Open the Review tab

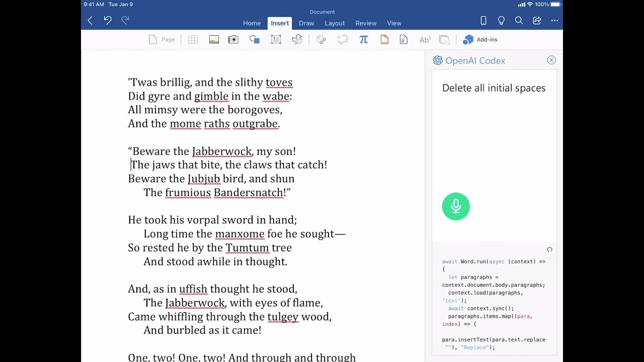366,23
